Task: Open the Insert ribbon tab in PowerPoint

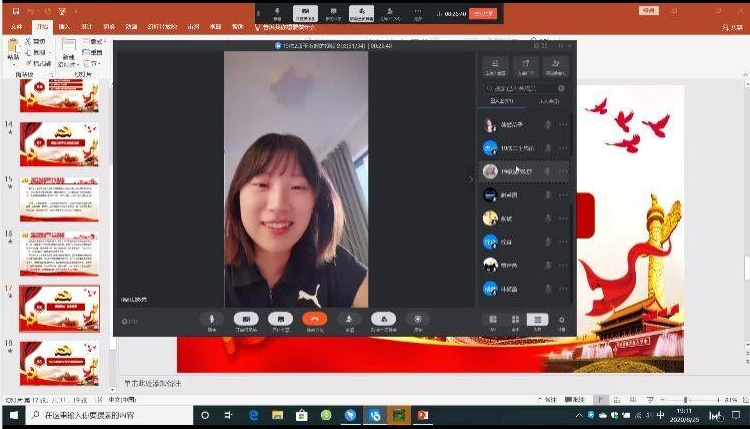Action: point(65,27)
